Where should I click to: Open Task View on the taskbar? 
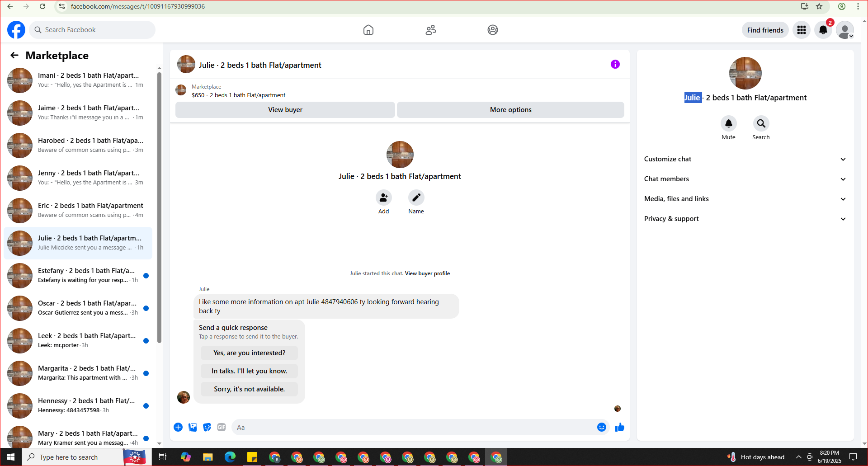tap(163, 457)
